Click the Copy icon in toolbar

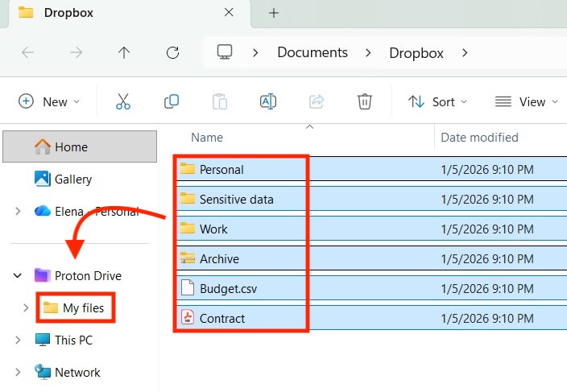[x=172, y=101]
